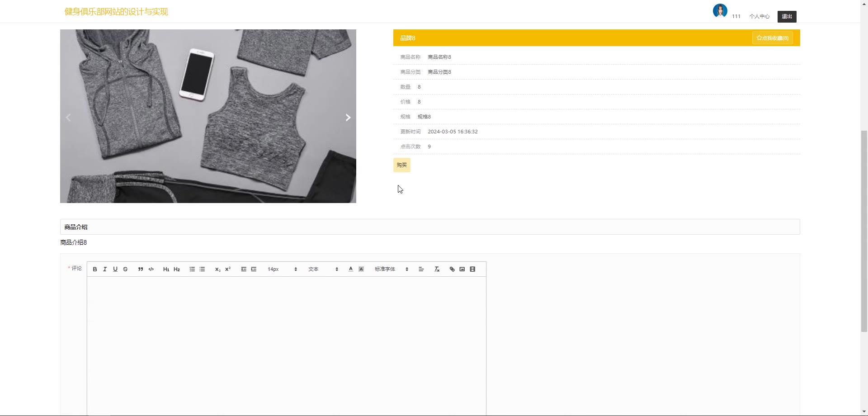Toggle bold formatting in comment editor
This screenshot has width=868, height=416.
pos(95,269)
